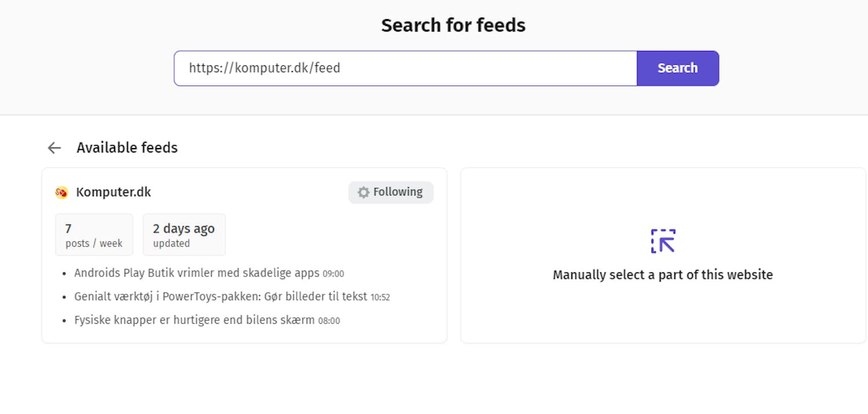Click the dashed selection arrow icon
Image resolution: width=868 pixels, height=414 pixels.
663,241
